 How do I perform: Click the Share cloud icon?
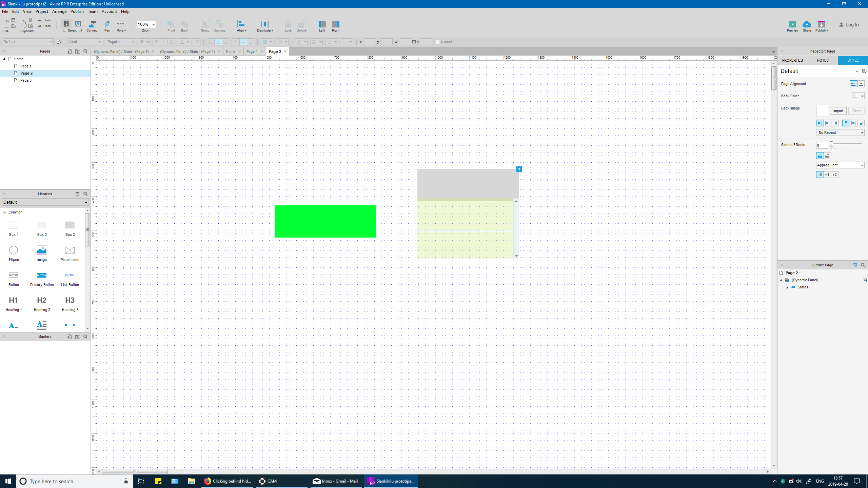pos(807,24)
